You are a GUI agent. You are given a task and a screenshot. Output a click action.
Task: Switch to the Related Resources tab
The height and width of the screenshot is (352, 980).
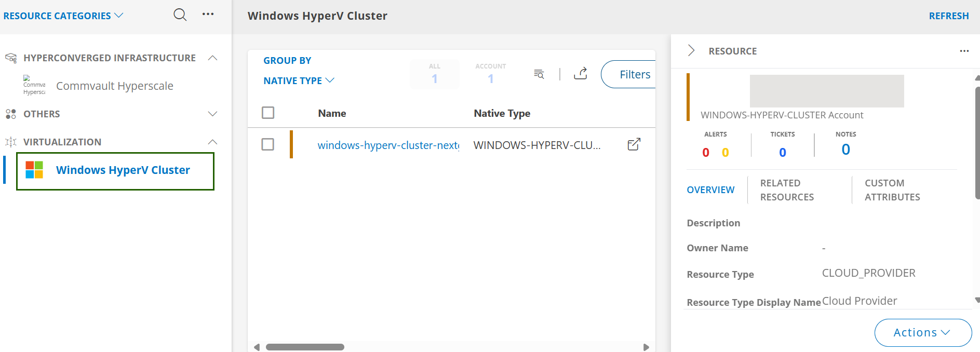[x=787, y=190]
